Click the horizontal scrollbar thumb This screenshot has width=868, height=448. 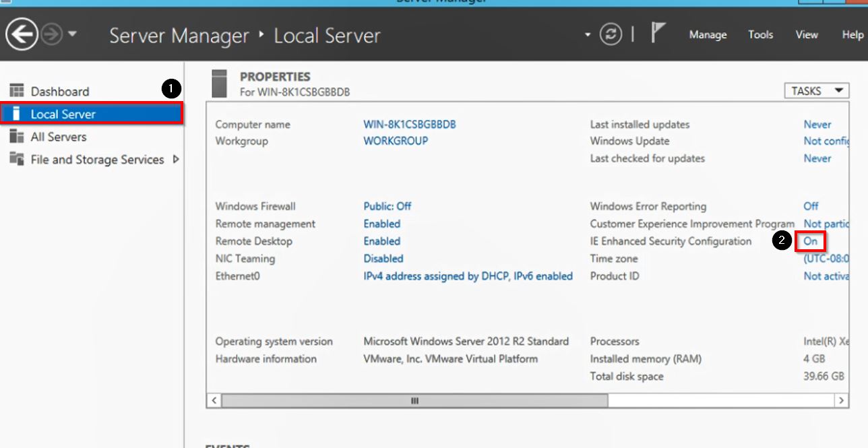(x=414, y=400)
